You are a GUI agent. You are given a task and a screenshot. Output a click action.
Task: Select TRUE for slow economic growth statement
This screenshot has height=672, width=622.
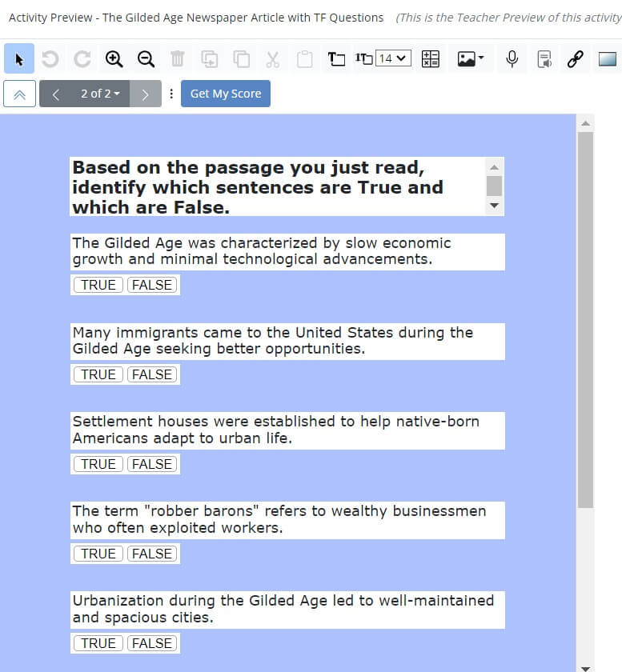(x=98, y=285)
